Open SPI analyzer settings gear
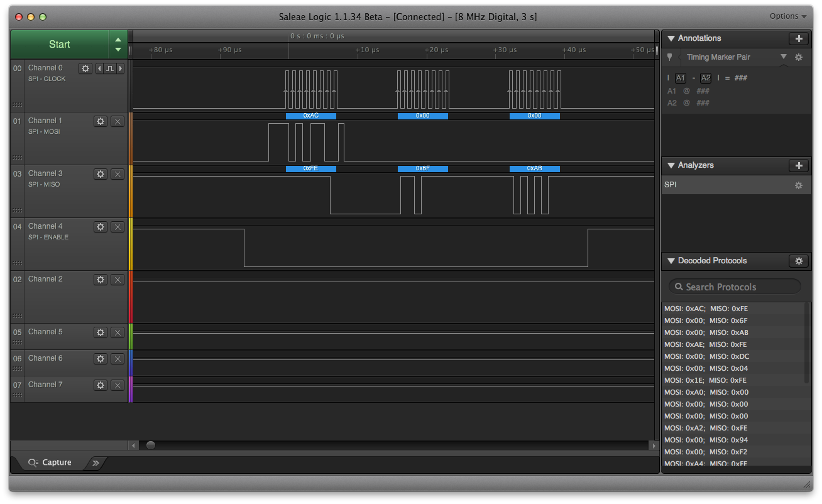822x504 pixels. pos(799,185)
